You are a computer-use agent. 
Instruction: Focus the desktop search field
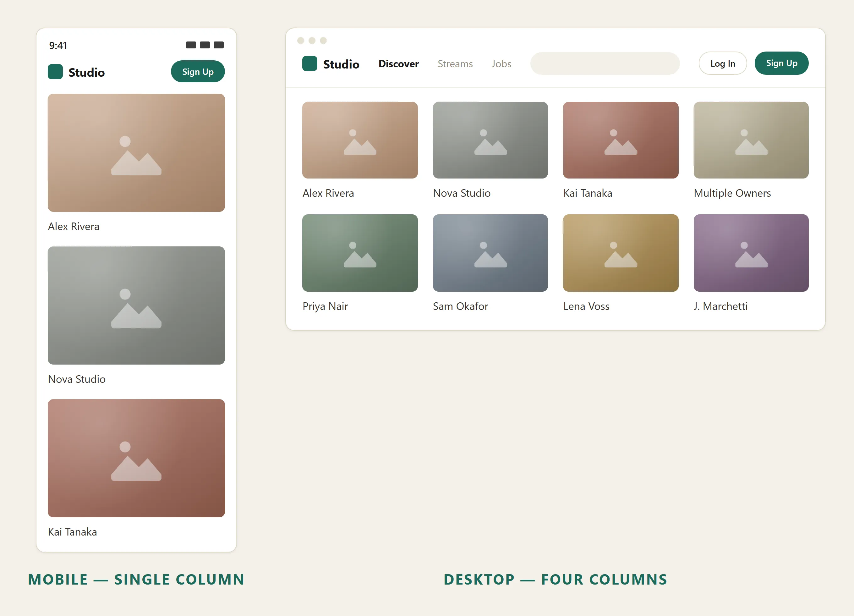pos(605,64)
